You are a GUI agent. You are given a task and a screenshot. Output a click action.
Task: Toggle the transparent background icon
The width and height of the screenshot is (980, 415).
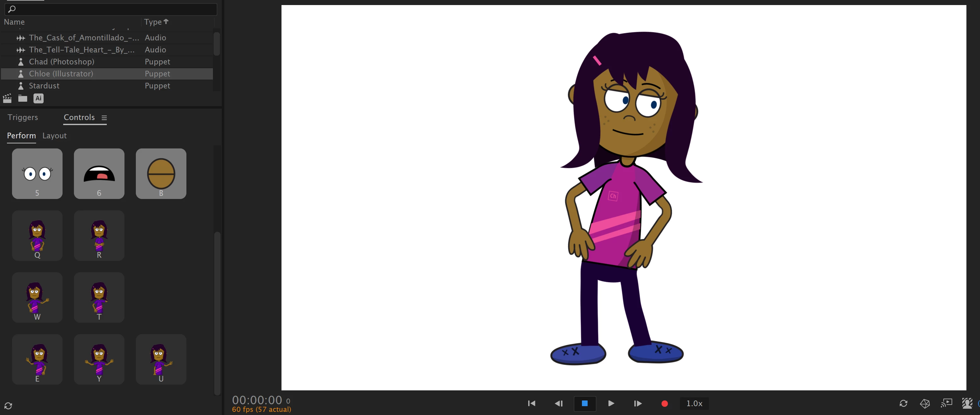967,403
